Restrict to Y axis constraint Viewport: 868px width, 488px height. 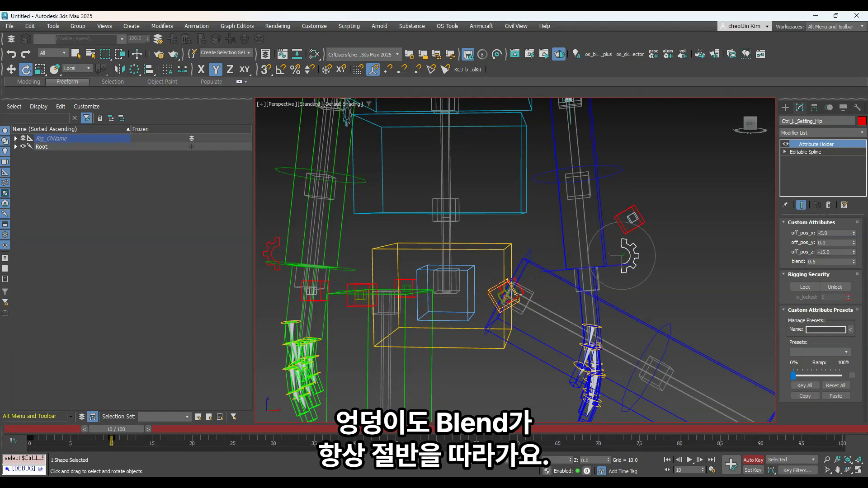click(x=216, y=69)
